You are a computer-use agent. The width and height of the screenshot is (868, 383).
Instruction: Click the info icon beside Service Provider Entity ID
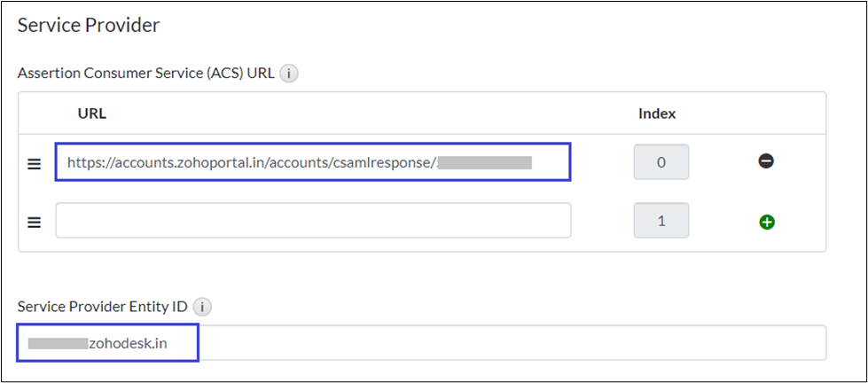click(x=203, y=307)
